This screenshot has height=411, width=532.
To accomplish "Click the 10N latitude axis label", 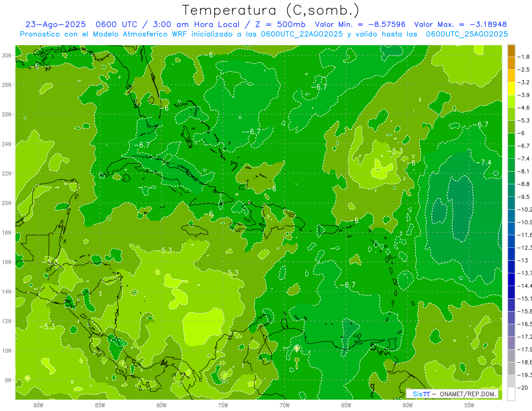I will pos(7,351).
